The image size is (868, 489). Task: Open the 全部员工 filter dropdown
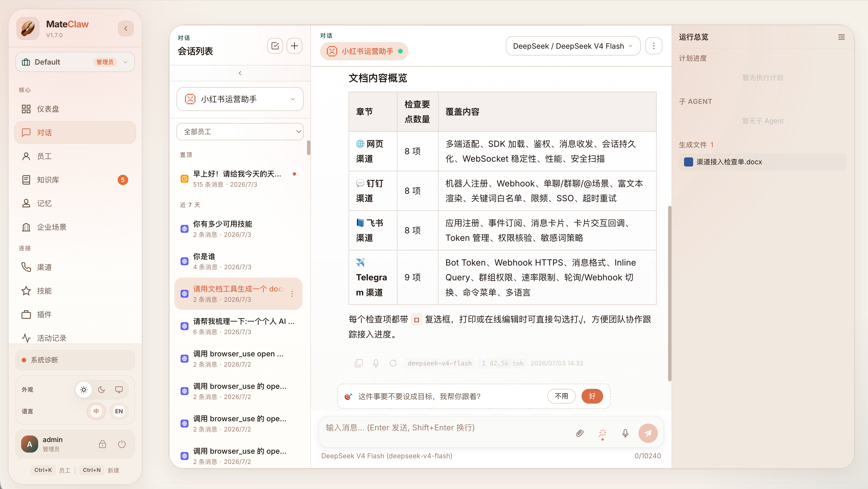click(240, 131)
